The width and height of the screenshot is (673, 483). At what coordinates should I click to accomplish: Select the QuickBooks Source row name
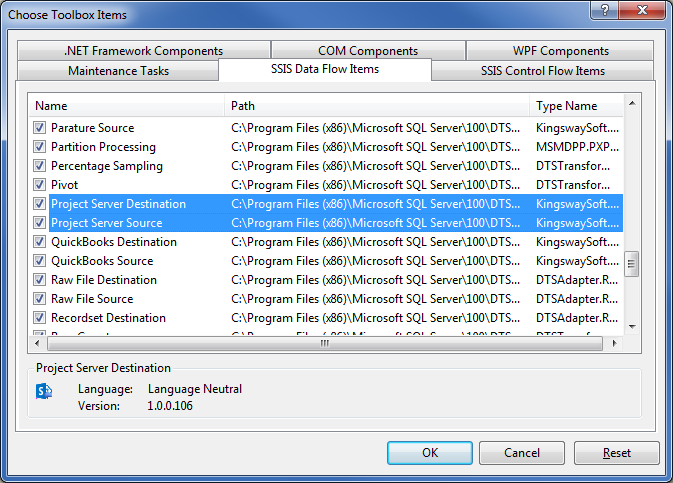[102, 261]
